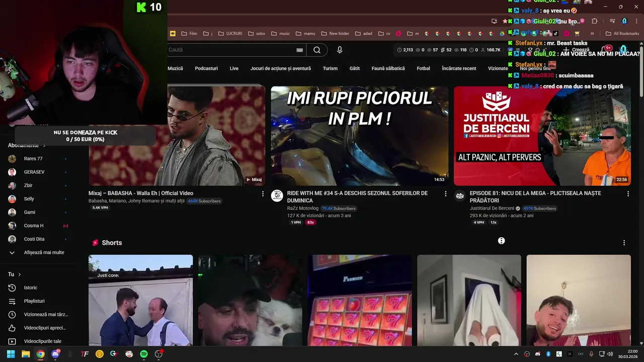
Task: Open RIDE WITH ME #34 video title
Action: click(357, 197)
